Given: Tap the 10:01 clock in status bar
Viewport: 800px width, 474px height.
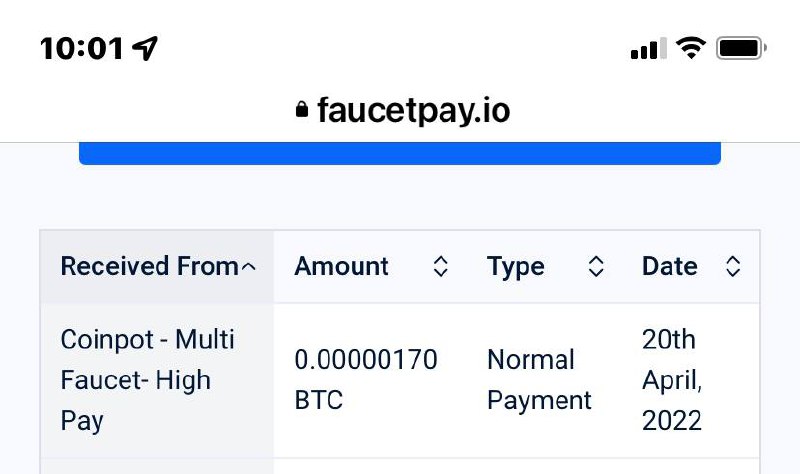Looking at the screenshot, I should 82,47.
